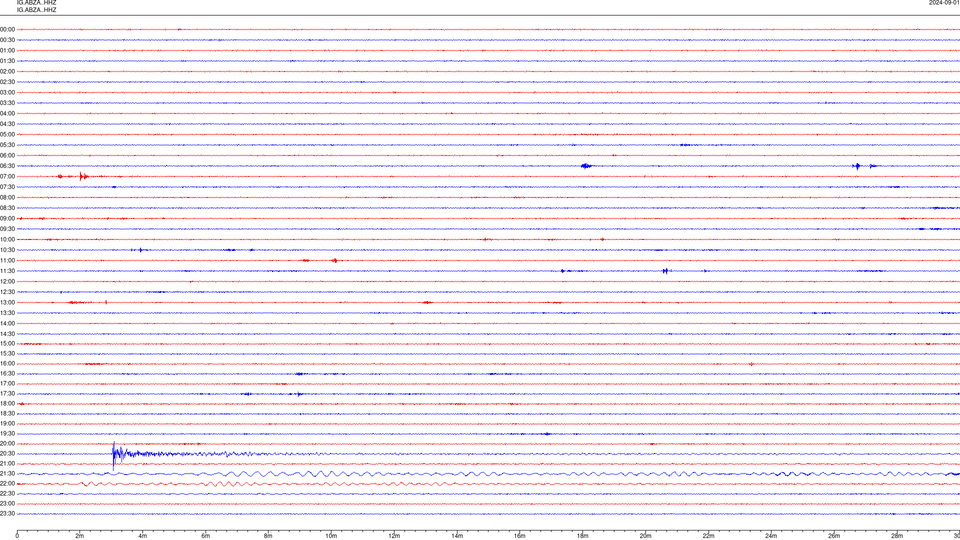
Task: Select the 08:30 trace label
Action: pos(7,208)
